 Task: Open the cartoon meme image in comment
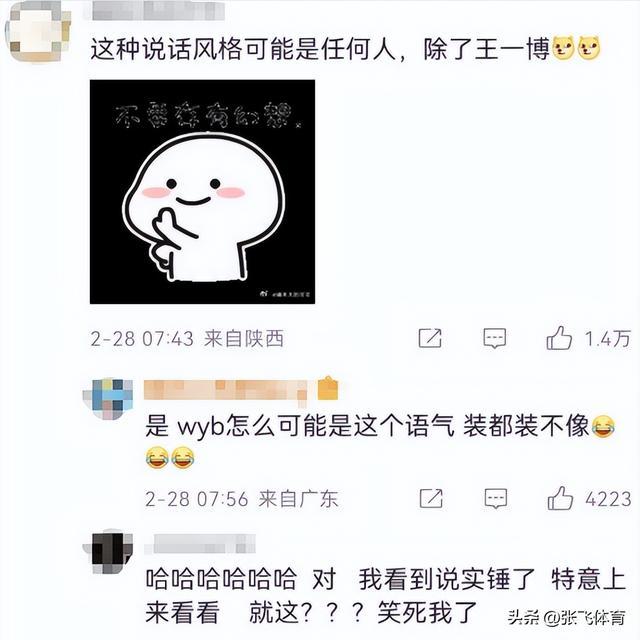pos(202,192)
